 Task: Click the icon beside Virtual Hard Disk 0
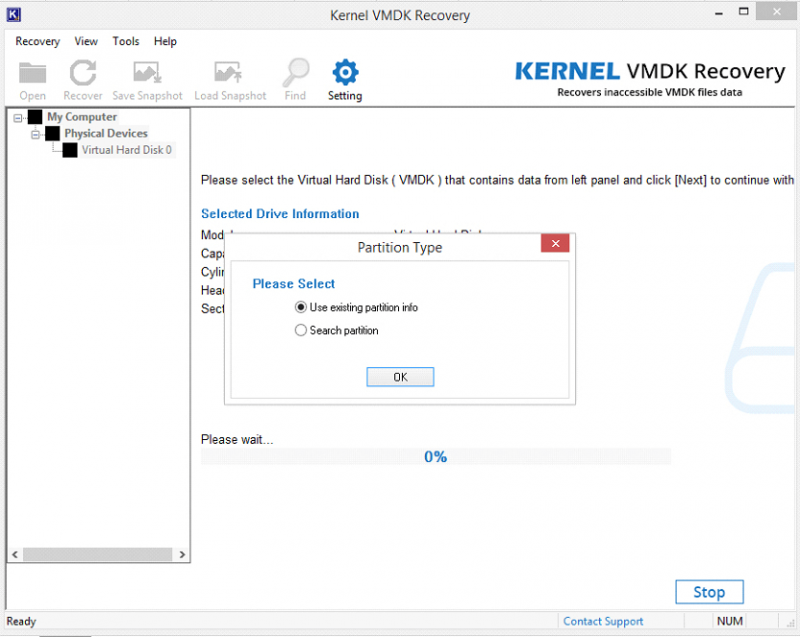(70, 150)
